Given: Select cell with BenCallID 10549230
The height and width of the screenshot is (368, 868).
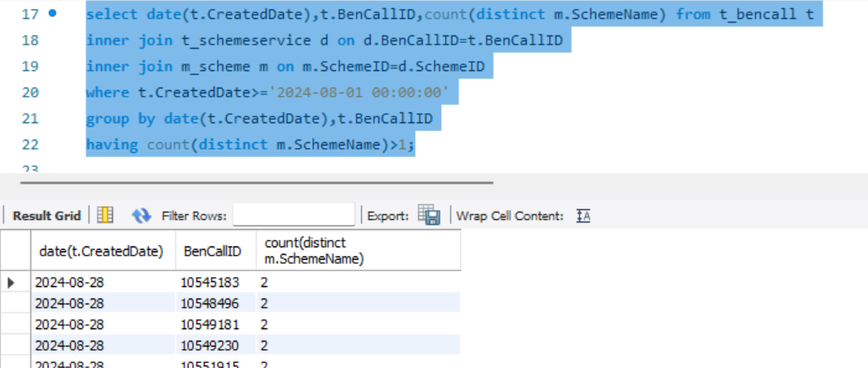Looking at the screenshot, I should point(216,346).
